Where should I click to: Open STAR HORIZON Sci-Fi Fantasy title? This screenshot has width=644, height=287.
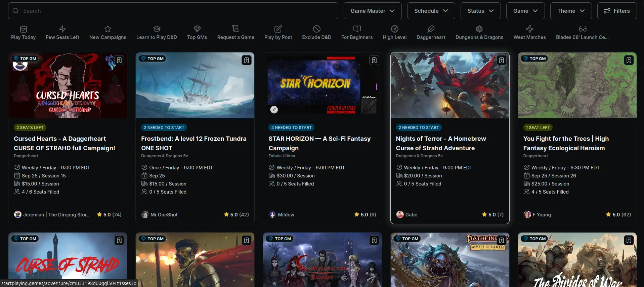pos(319,143)
